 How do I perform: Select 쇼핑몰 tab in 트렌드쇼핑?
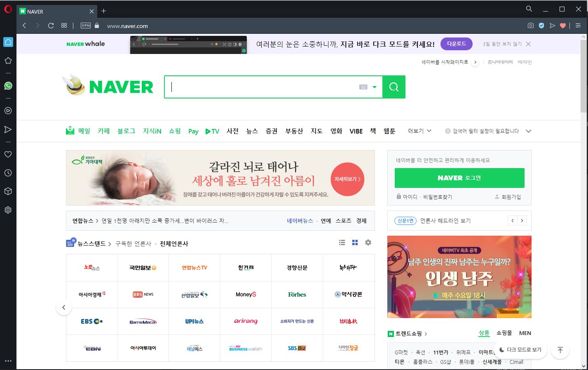tap(504, 333)
